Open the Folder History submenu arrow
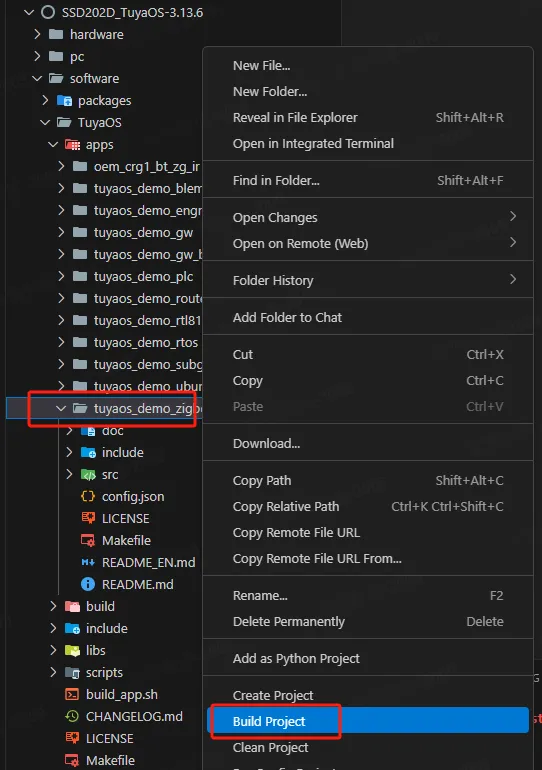The width and height of the screenshot is (542, 770). (x=513, y=279)
